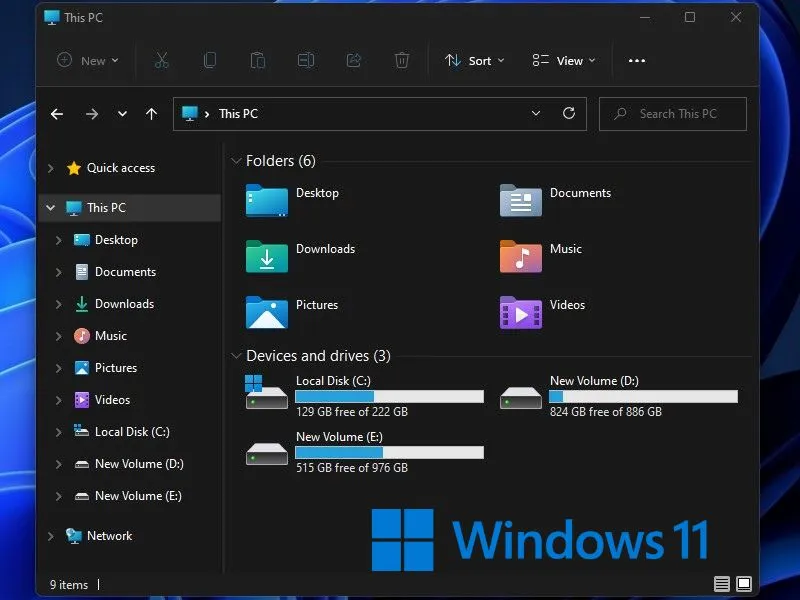The height and width of the screenshot is (600, 800).
Task: Click the '515 GB free of 976 GB' text
Action: (x=352, y=468)
